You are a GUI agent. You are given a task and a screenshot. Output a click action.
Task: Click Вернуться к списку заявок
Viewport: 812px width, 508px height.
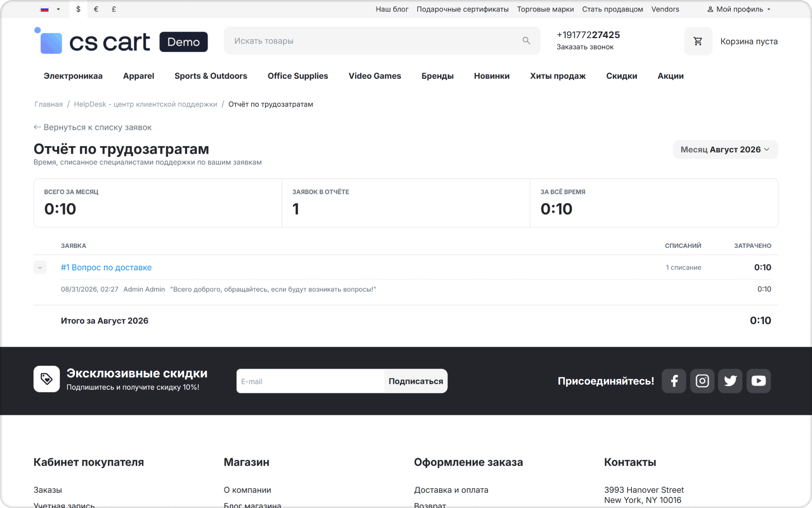click(x=93, y=127)
